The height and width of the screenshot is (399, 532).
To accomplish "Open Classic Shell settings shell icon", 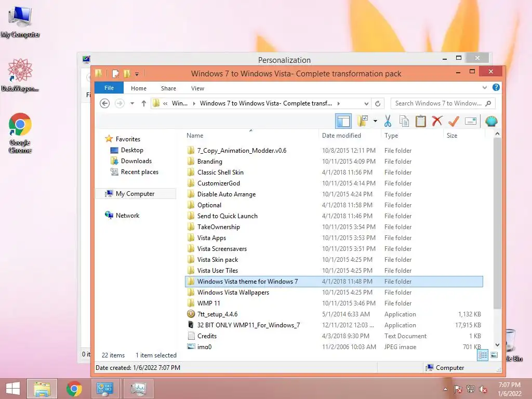I will [491, 121].
